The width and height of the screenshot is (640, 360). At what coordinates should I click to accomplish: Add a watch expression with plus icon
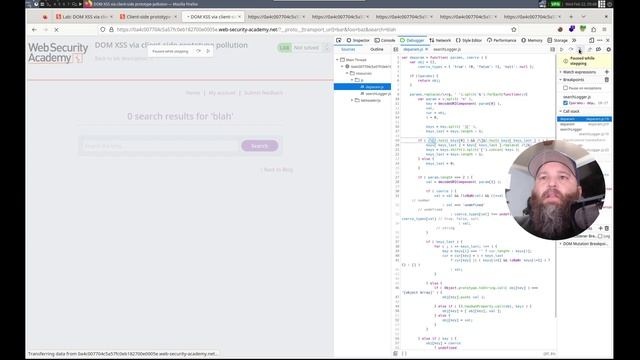(607, 72)
